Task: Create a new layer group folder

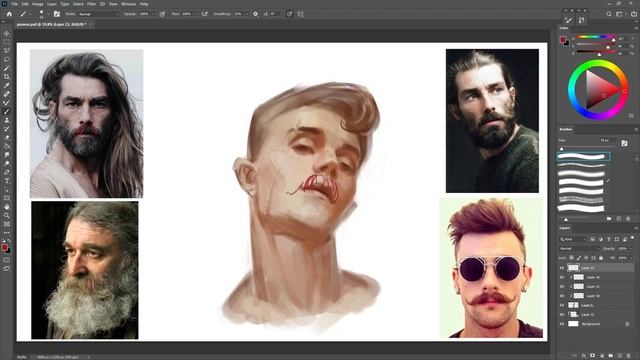Action: [611, 356]
